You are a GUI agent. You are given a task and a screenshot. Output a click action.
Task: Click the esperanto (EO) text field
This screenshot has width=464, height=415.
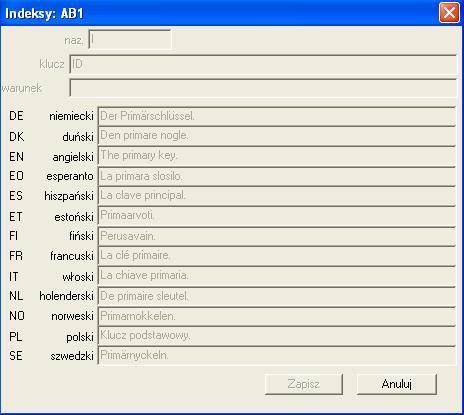(x=277, y=176)
